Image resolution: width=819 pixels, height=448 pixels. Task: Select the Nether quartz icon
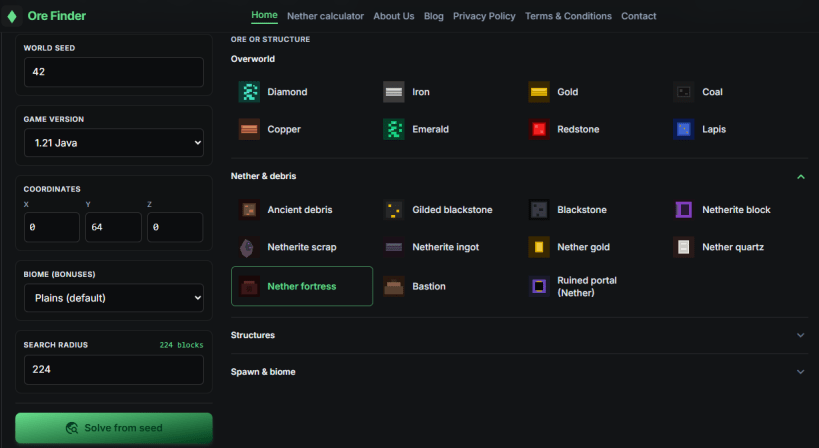pos(684,247)
